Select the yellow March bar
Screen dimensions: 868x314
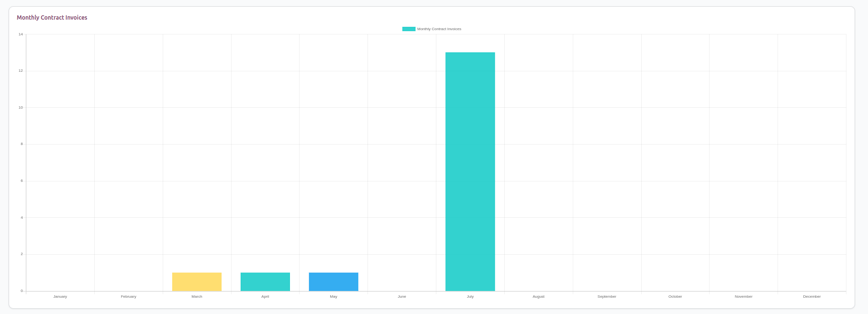pos(197,282)
